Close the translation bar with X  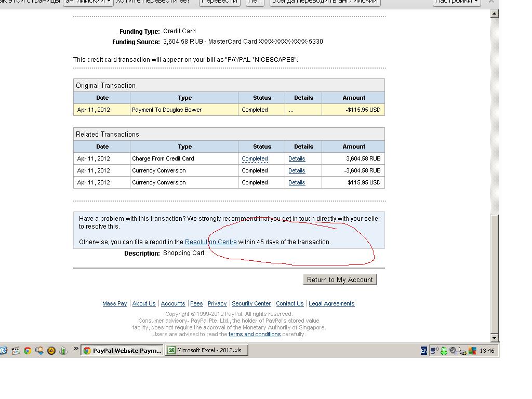[491, 2]
